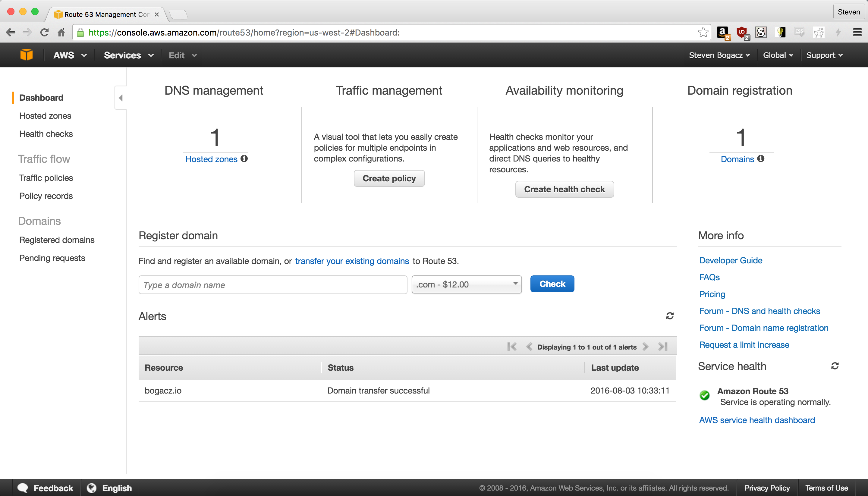Go back with the browser back arrow

[x=11, y=33]
